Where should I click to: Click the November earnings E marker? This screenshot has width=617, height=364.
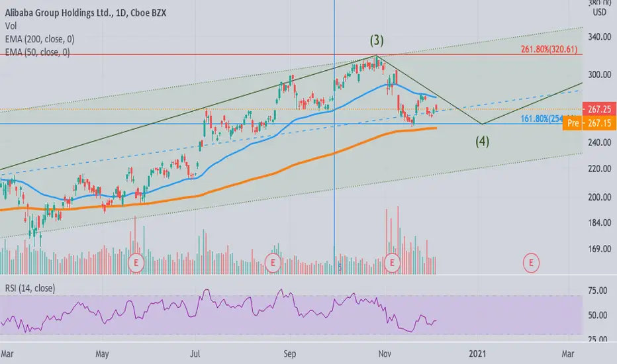tap(392, 263)
